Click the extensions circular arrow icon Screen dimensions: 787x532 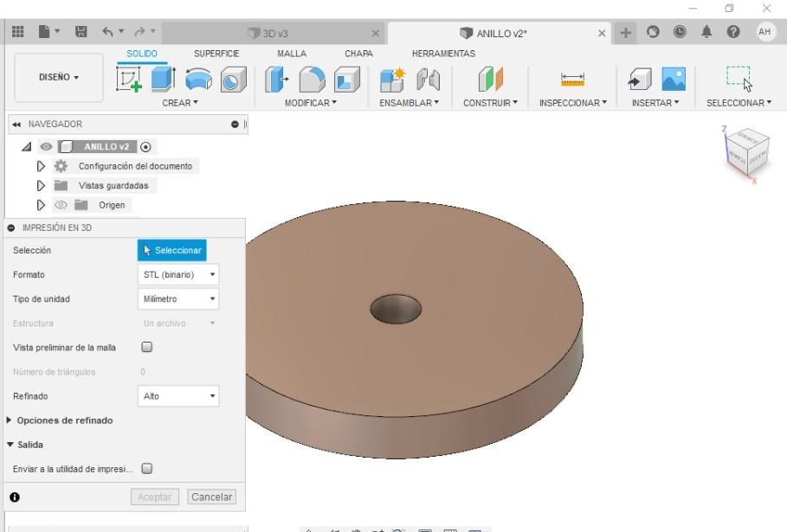pos(653,32)
